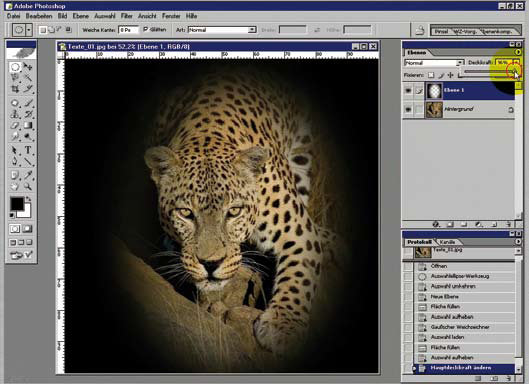Click the intersect selection mode icon
Image resolution: width=529 pixels, height=384 pixels.
68,30
